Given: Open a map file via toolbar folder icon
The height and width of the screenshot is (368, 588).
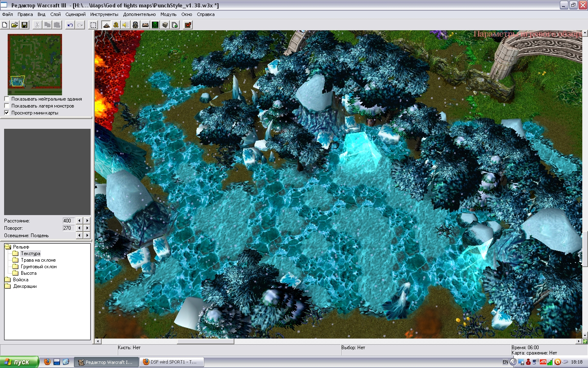Looking at the screenshot, I should [x=14, y=25].
